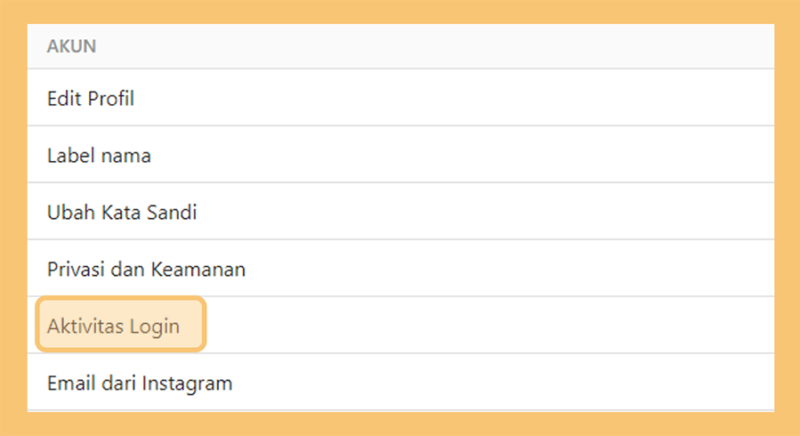Viewport: 800px width, 436px height.
Task: Click the AKUN section header
Action: tap(71, 46)
